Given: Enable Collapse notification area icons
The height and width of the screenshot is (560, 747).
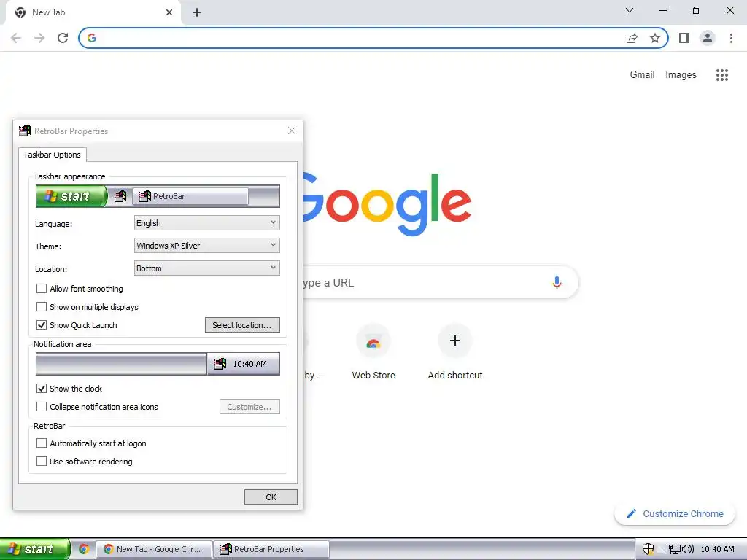Looking at the screenshot, I should pyautogui.click(x=42, y=407).
